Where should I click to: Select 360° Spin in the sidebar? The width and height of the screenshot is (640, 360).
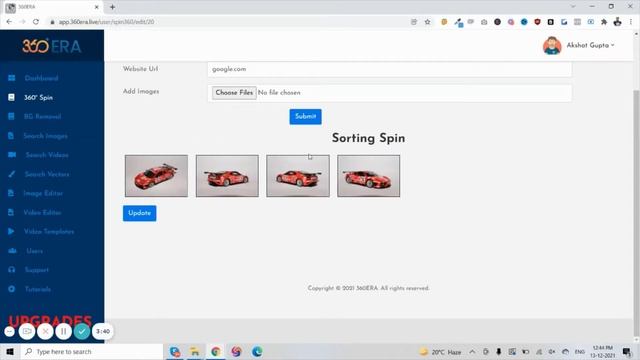coord(38,98)
